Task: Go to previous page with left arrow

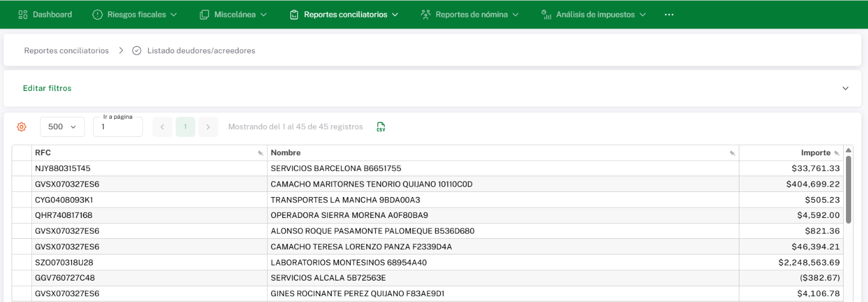Action: pos(162,127)
